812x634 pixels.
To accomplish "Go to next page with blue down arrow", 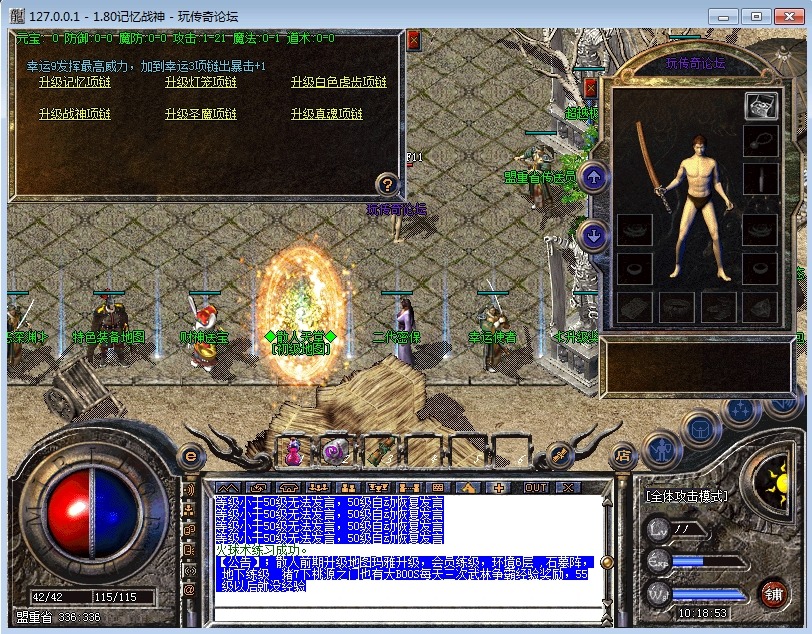I will 593,236.
